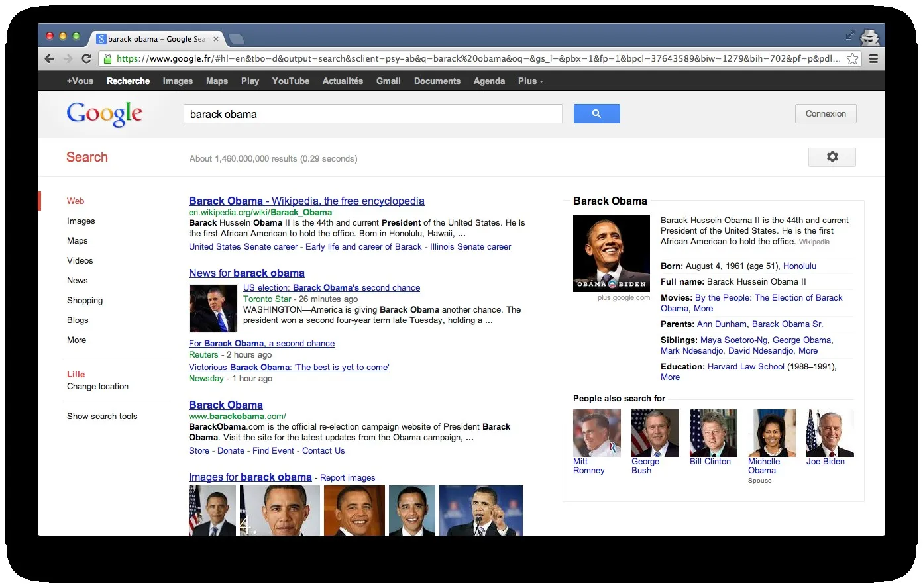Viewport: 923px width, 588px height.
Task: Click Michelle Obama related person thumbnail
Action: click(x=772, y=433)
